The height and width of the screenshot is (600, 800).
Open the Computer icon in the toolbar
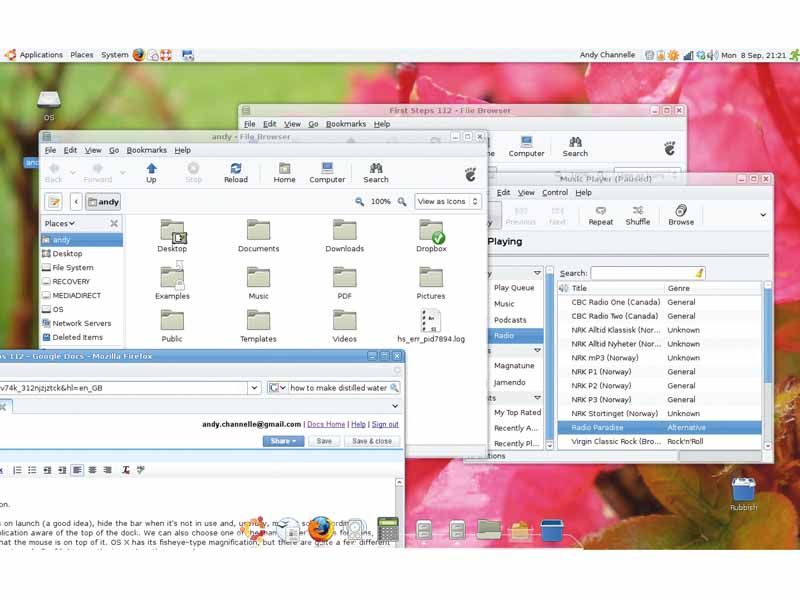pyautogui.click(x=326, y=172)
